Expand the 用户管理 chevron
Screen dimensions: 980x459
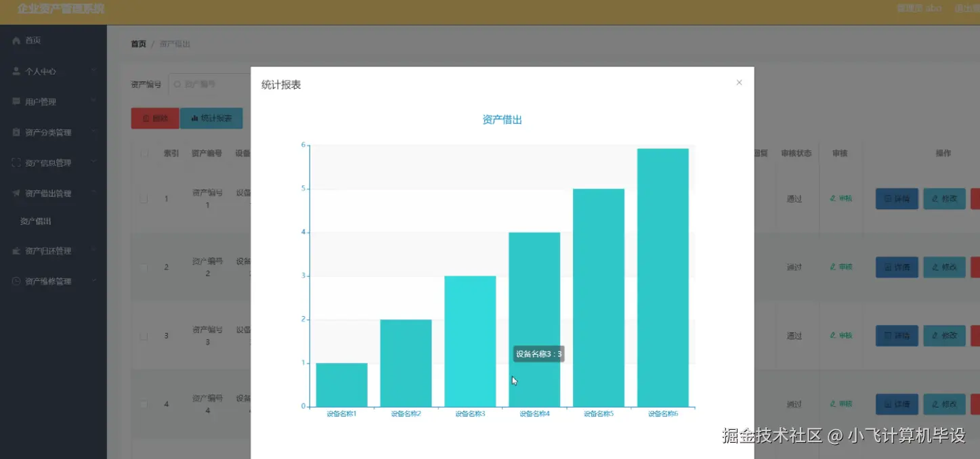94,102
